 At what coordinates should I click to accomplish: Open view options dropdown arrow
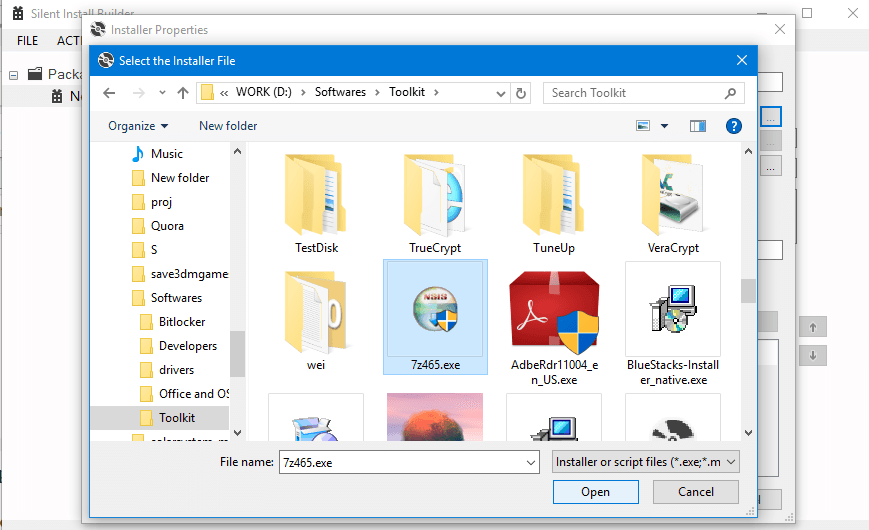coord(664,126)
